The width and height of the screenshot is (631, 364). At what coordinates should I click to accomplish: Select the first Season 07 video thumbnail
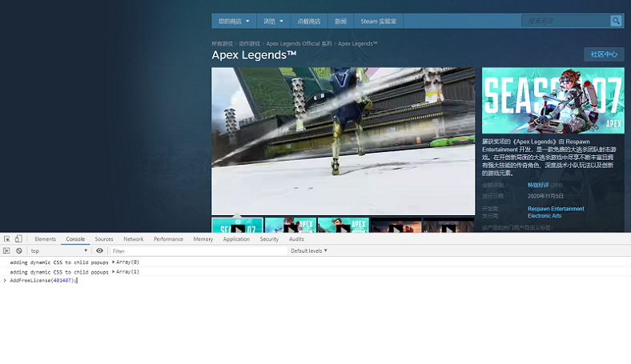click(238, 226)
